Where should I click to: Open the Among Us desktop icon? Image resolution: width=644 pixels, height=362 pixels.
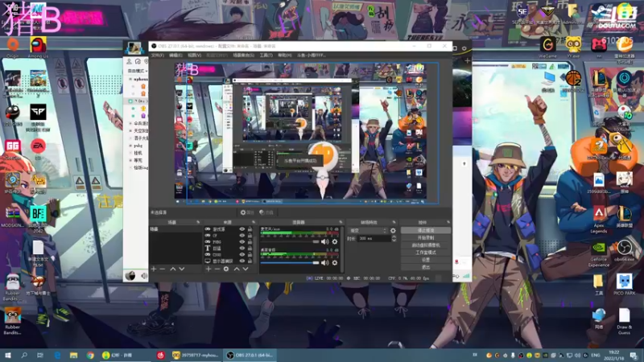[x=38, y=47]
